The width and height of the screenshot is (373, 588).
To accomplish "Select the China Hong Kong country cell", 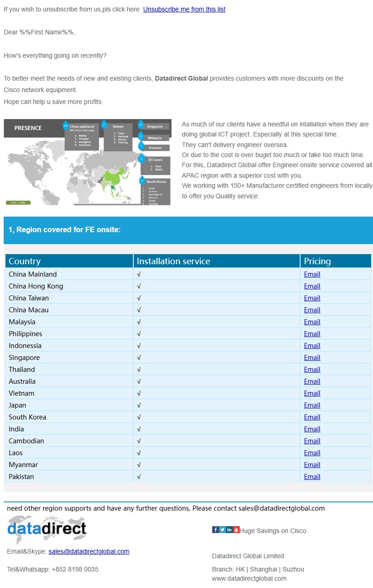I will (x=69, y=286).
